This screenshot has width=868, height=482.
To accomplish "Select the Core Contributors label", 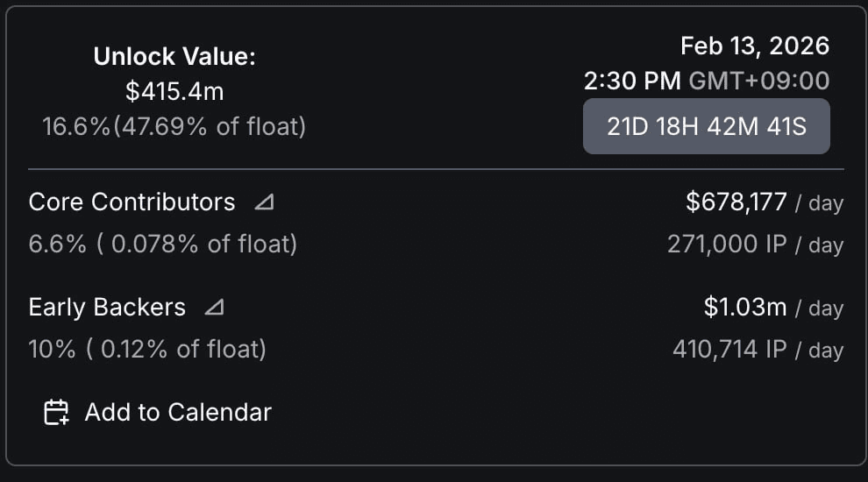I will 132,202.
